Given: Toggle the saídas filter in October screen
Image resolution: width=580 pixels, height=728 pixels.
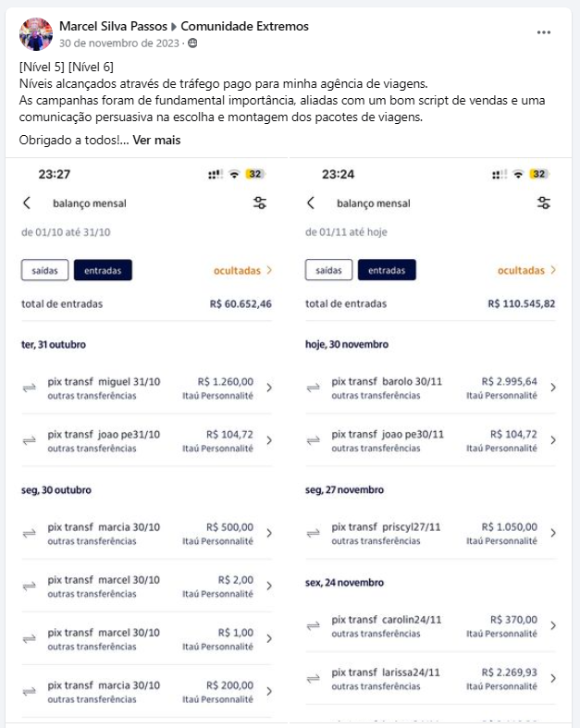Looking at the screenshot, I should 44,270.
